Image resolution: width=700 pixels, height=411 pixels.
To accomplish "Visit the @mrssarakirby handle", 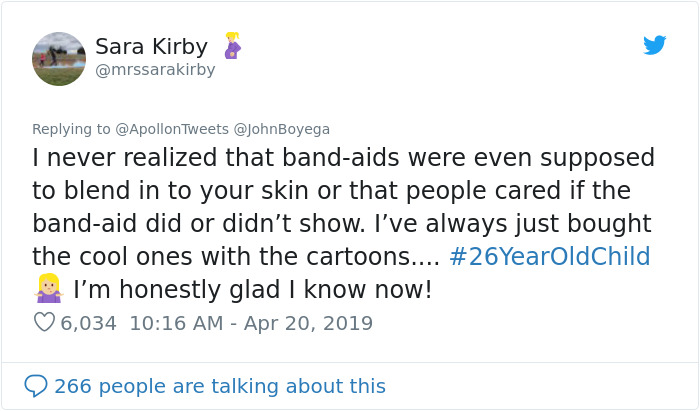I will pyautogui.click(x=155, y=70).
